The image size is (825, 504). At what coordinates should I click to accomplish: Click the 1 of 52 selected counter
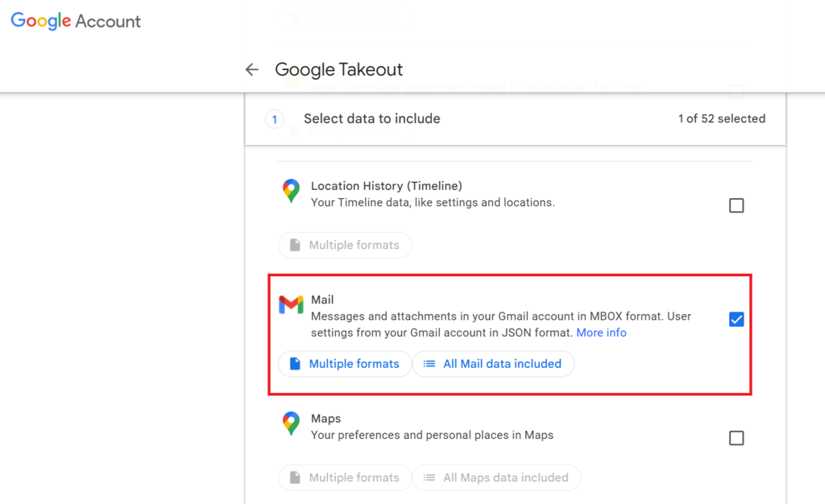point(720,118)
